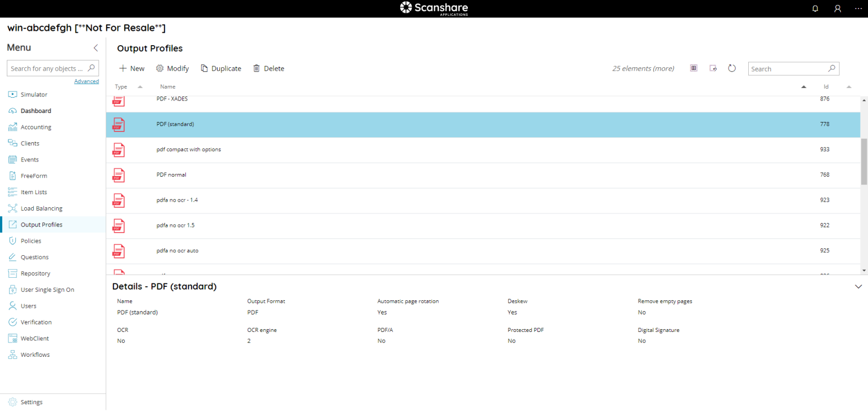Open the three-dot overflow menu
Viewport: 868px width, 411px height.
(858, 8)
